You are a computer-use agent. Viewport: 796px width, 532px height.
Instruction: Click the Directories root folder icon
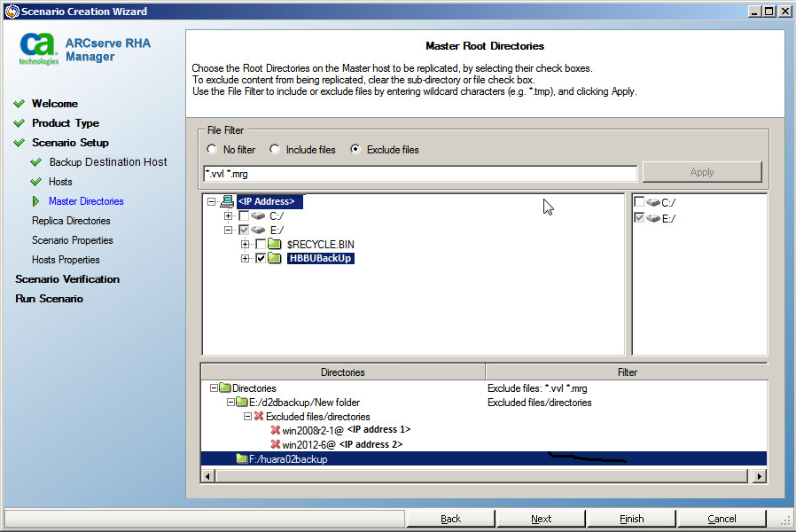coord(225,387)
